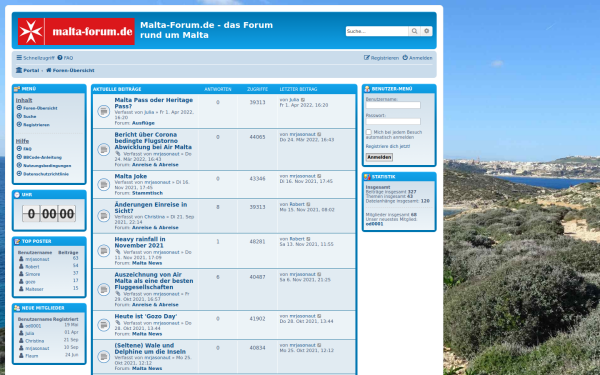Click the Uhr flip clock display
Viewport: 600px width, 375px height.
tap(49, 214)
